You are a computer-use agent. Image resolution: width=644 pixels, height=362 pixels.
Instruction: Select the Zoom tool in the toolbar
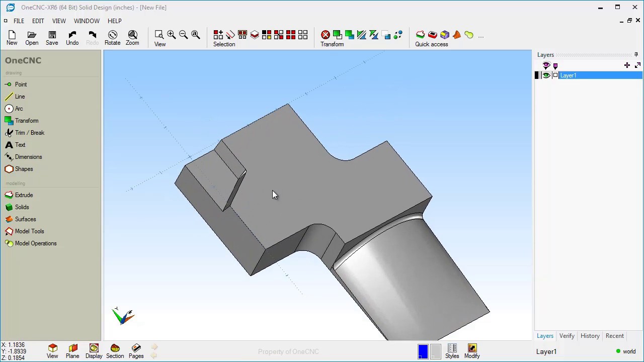pos(132,38)
